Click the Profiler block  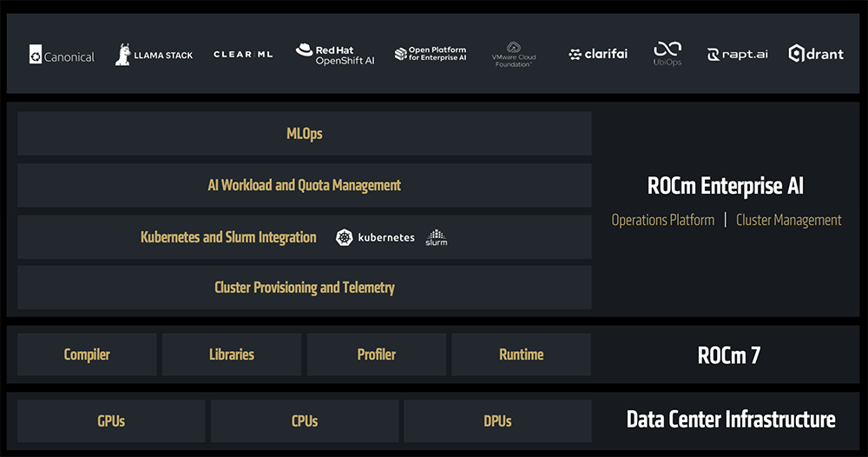(376, 354)
